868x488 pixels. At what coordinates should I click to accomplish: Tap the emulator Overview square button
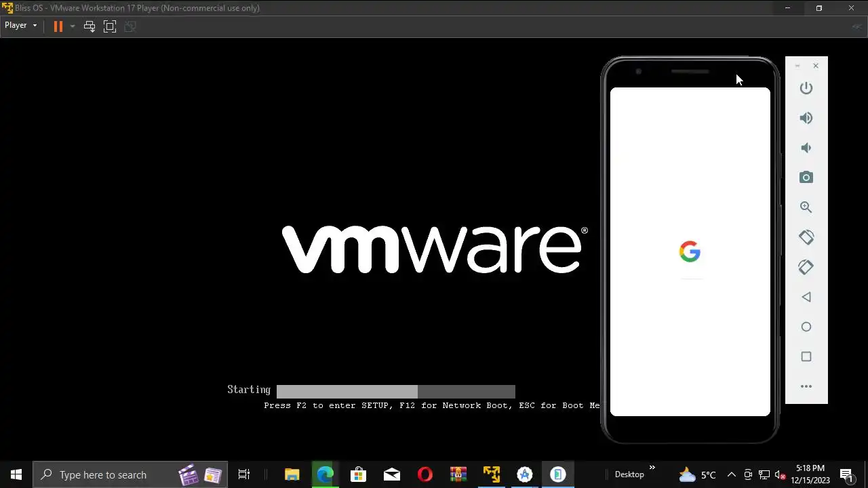click(806, 357)
